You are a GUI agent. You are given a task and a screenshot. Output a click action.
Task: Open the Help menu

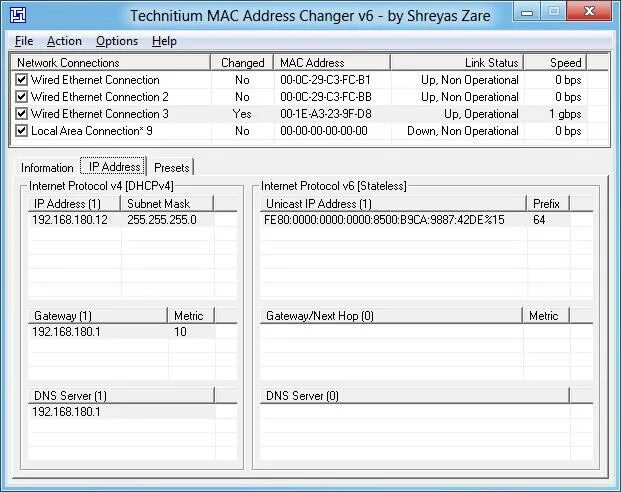coord(164,41)
